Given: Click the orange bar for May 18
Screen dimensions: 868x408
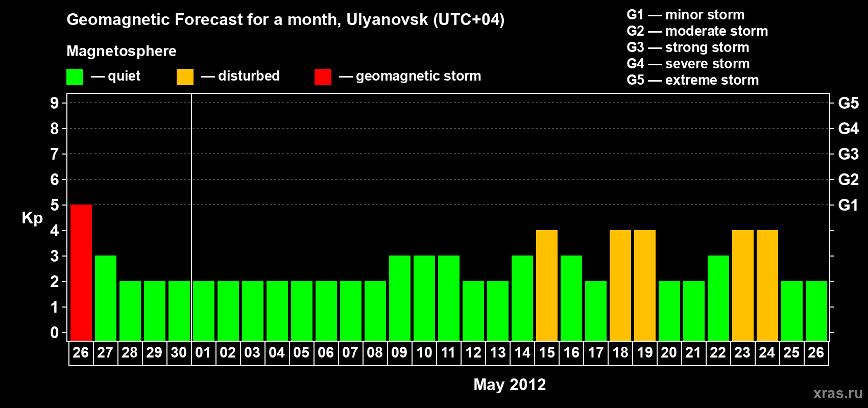Looking at the screenshot, I should [620, 285].
